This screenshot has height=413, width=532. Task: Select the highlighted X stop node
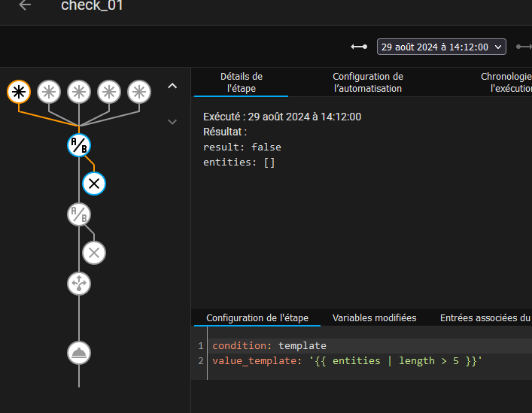coord(94,184)
